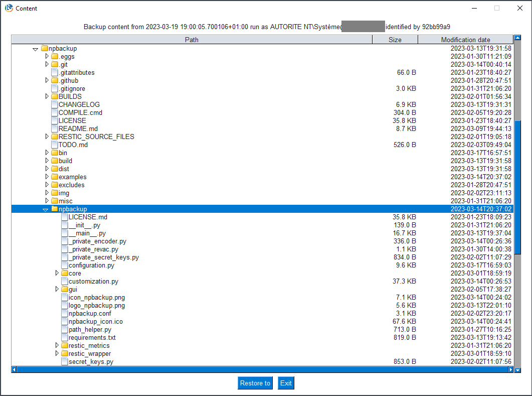Expand the .github folder
Image resolution: width=532 pixels, height=396 pixels.
(x=47, y=80)
